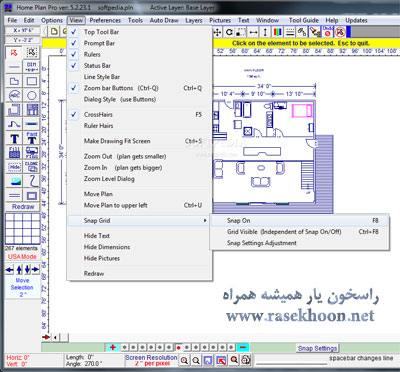The height and width of the screenshot is (372, 400).
Task: Click move selection left arrow
Action: [x=10, y=269]
